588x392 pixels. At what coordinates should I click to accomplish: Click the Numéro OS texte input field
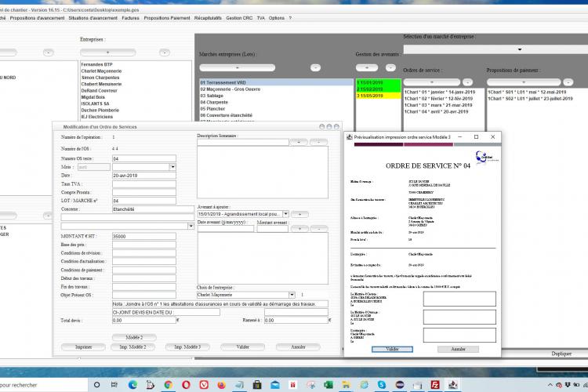tap(144, 158)
